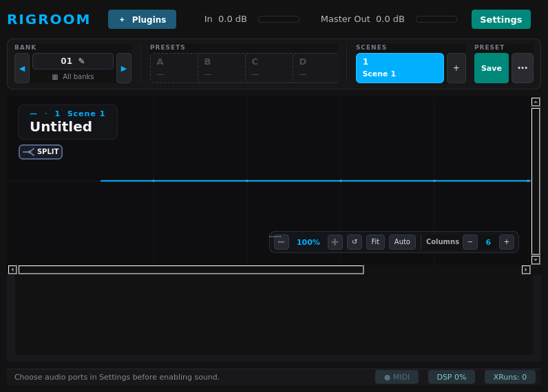Click the bank 01 name field
The height and width of the screenshot is (392, 548).
73,61
